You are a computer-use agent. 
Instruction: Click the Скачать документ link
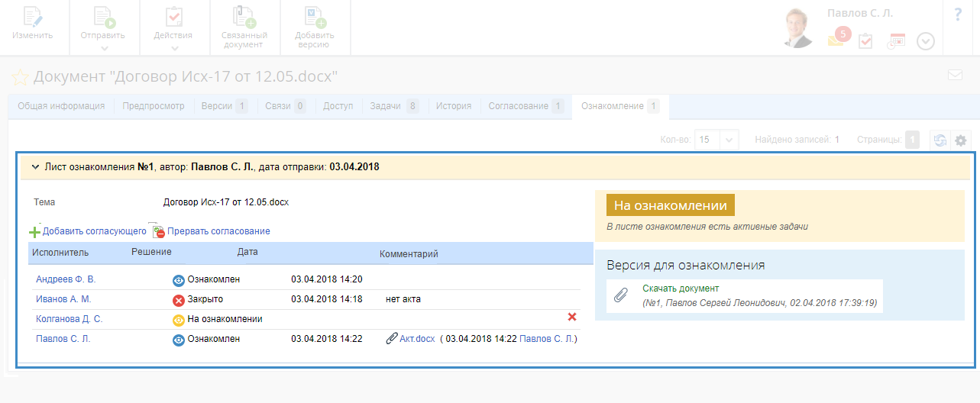coord(681,289)
